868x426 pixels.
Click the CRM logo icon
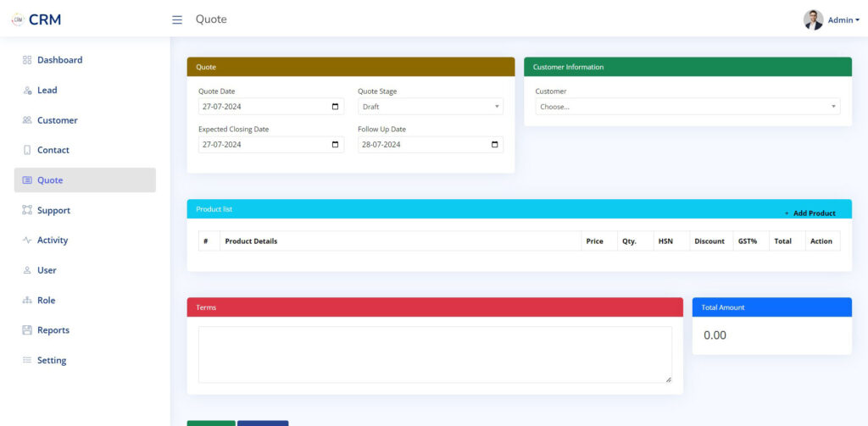point(19,19)
